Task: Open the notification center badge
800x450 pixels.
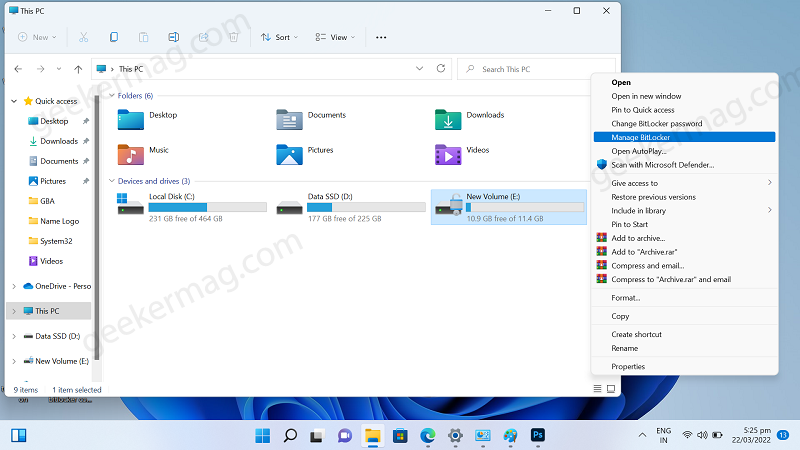Action: (783, 435)
